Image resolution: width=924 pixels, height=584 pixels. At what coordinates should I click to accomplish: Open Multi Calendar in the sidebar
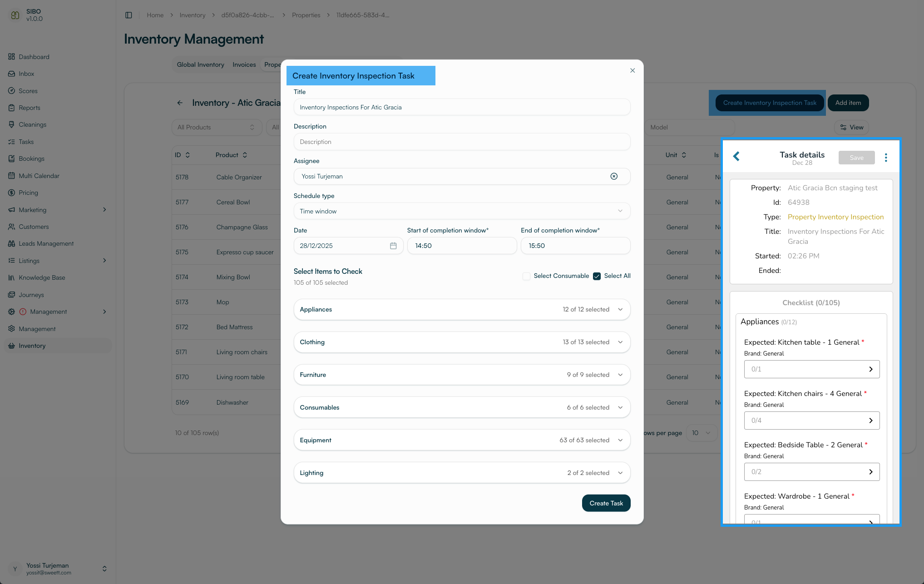39,176
